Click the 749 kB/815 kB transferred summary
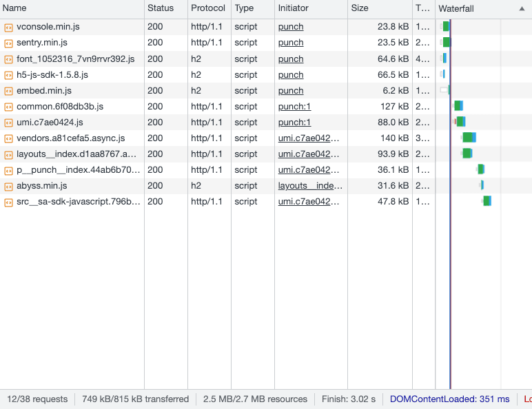532x409 pixels. click(x=135, y=399)
